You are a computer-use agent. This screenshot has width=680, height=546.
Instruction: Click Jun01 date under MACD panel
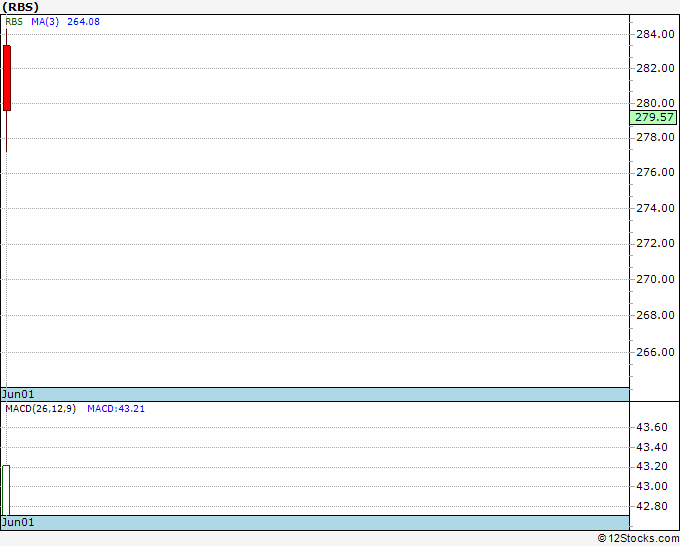coord(18,522)
